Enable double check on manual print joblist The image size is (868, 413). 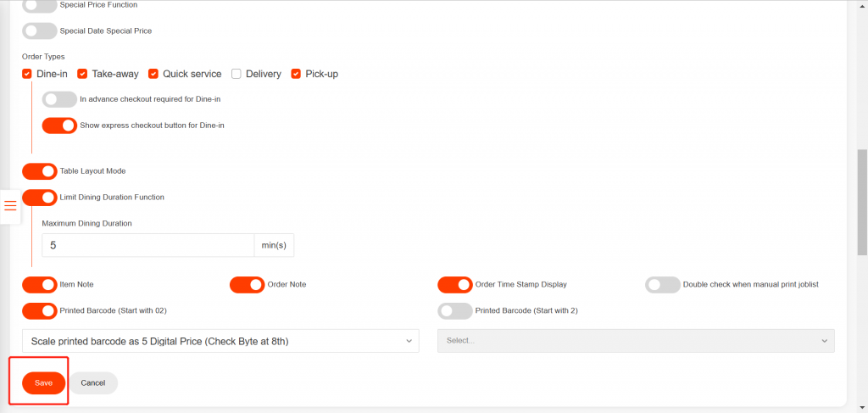(x=662, y=285)
